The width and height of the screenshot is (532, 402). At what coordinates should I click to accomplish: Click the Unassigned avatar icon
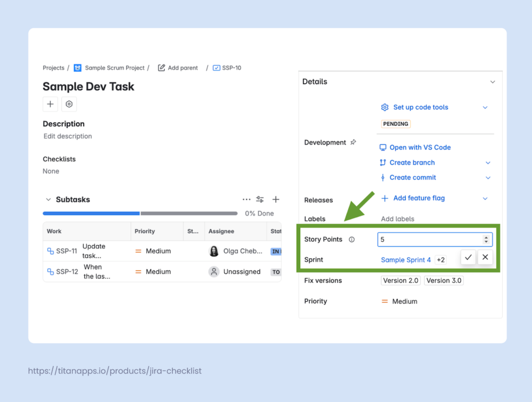pyautogui.click(x=214, y=272)
